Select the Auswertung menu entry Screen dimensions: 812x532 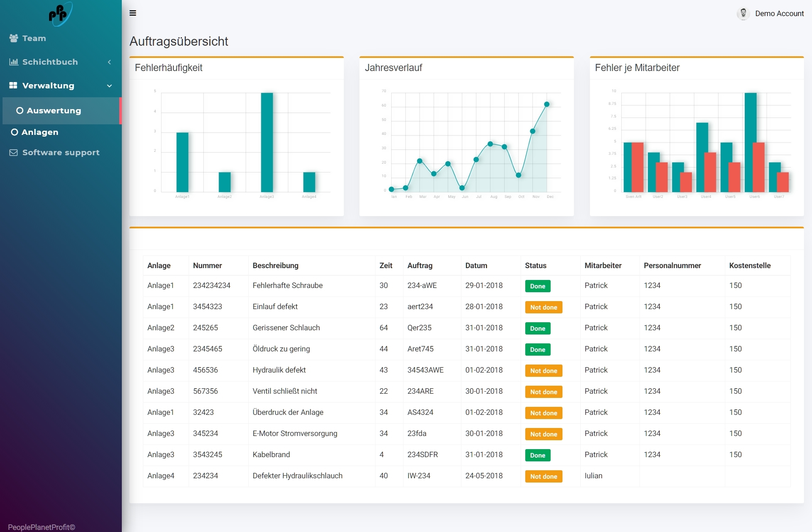tap(54, 110)
